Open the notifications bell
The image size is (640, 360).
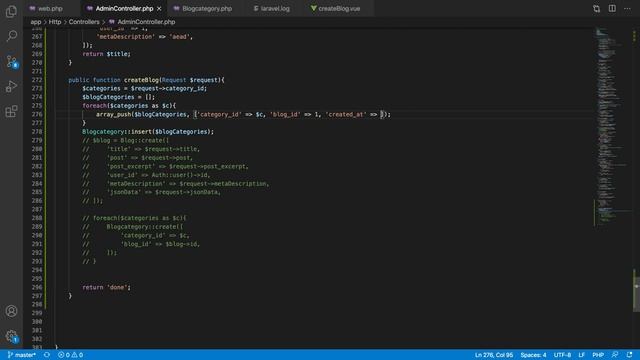(629, 355)
